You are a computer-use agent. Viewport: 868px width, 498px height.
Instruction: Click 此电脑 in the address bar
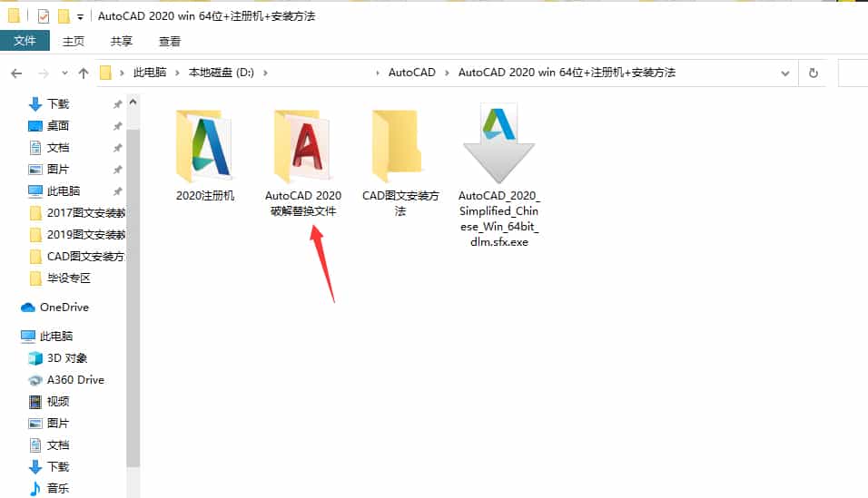point(150,73)
